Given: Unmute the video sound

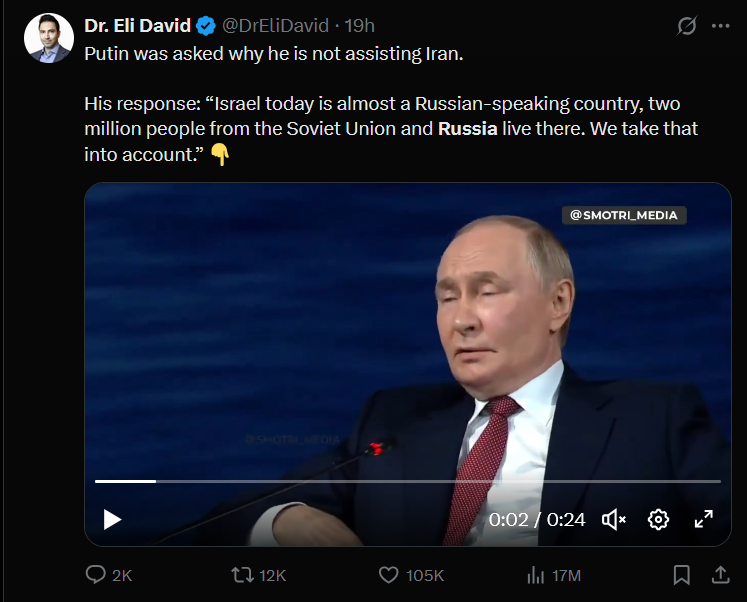Looking at the screenshot, I should (x=614, y=519).
